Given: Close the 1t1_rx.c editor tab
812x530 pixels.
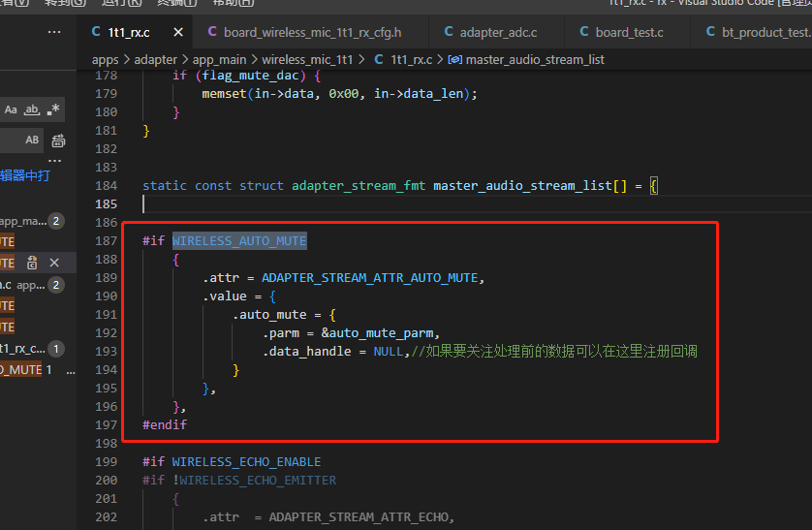Looking at the screenshot, I should pyautogui.click(x=178, y=32).
